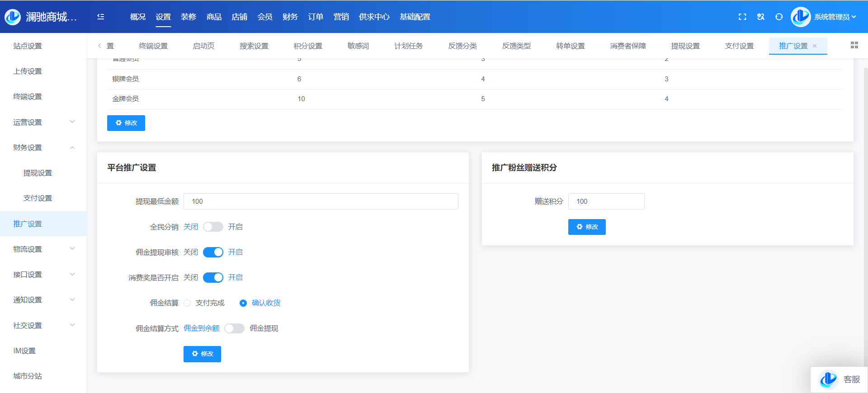Click the 提现最低金额 input field
The width and height of the screenshot is (868, 393).
coord(321,201)
